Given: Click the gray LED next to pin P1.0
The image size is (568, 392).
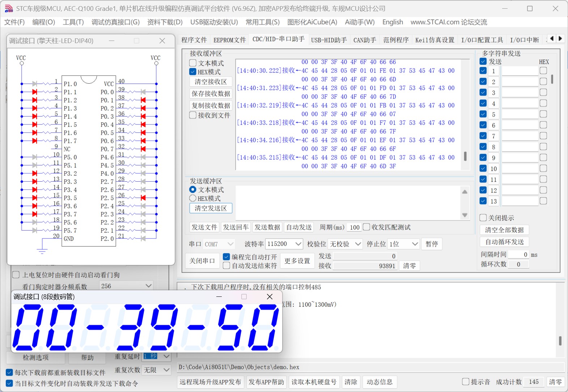Looking at the screenshot, I should point(35,84).
